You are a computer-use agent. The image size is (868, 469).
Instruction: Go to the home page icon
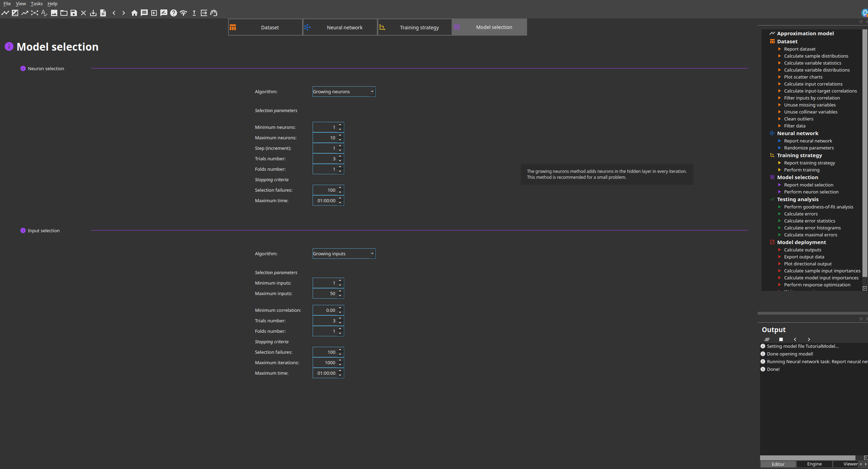(x=134, y=13)
